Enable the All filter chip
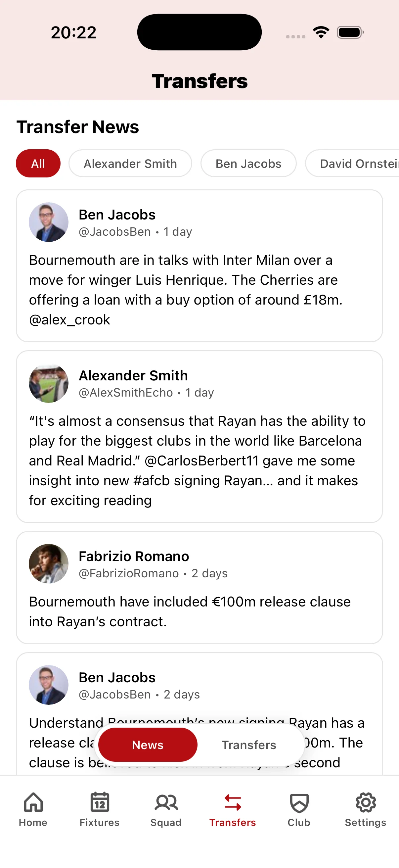This screenshot has height=868, width=399. 38,163
